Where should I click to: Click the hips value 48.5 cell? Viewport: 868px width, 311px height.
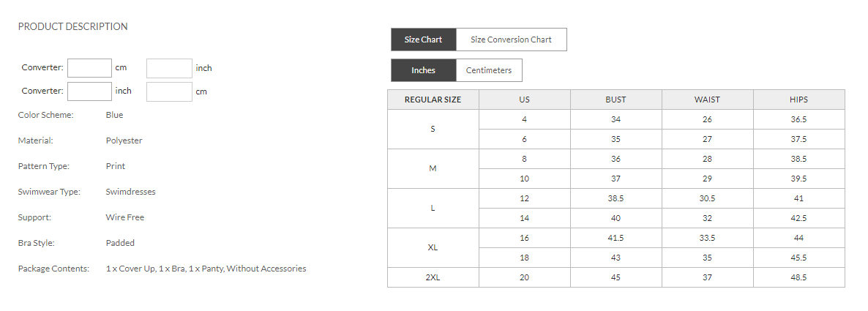[798, 277]
